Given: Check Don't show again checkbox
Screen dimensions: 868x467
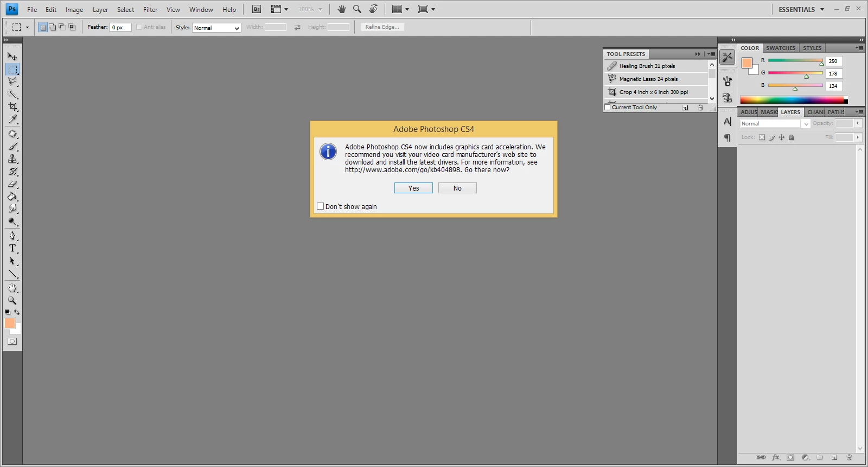Looking at the screenshot, I should (x=320, y=206).
